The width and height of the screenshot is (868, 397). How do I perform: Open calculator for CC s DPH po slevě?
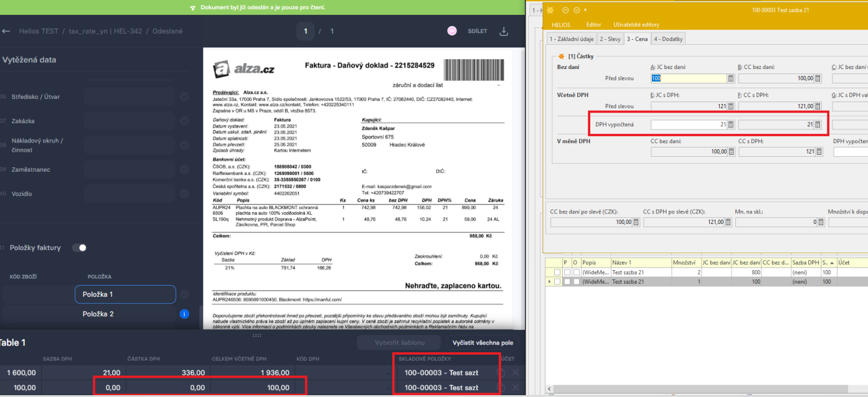pos(729,222)
